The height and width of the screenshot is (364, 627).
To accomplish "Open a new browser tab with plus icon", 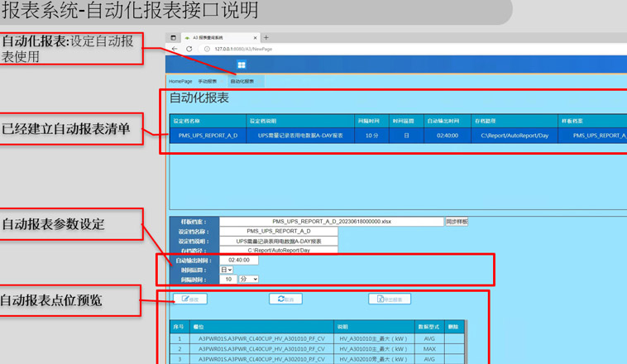I will pyautogui.click(x=266, y=37).
